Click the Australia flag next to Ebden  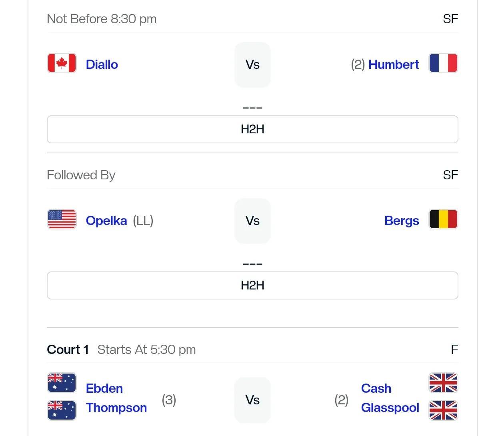[x=62, y=383]
